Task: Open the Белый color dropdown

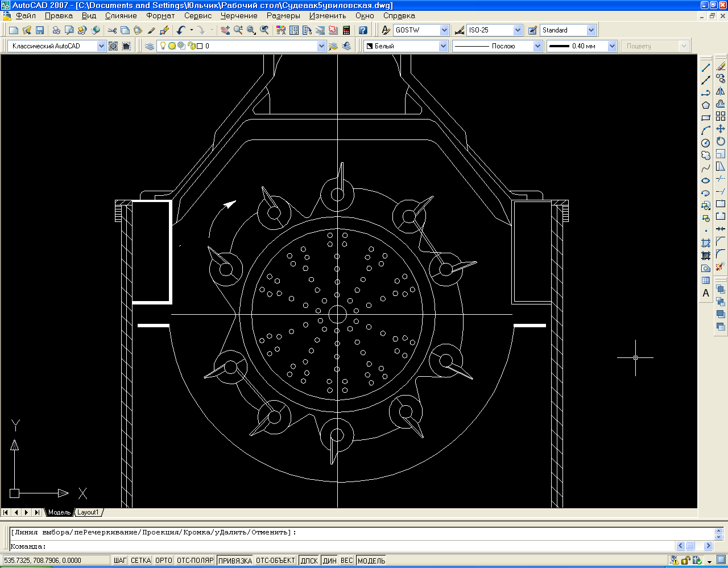Action: coord(443,46)
